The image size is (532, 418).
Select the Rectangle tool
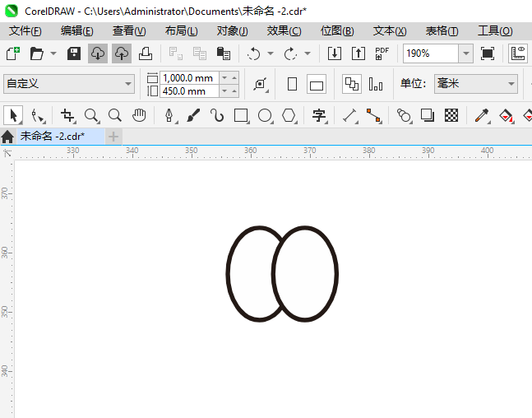coord(241,115)
